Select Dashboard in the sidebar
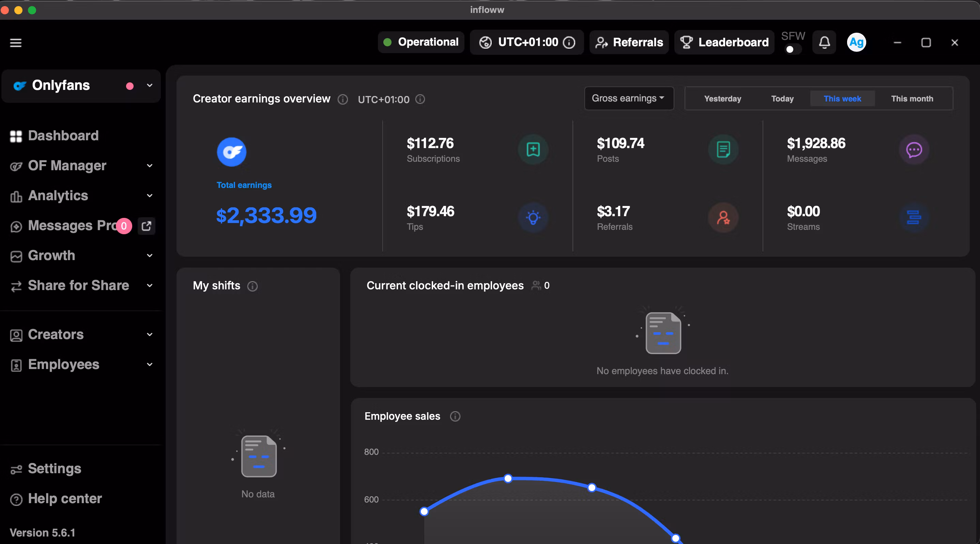 pos(63,136)
